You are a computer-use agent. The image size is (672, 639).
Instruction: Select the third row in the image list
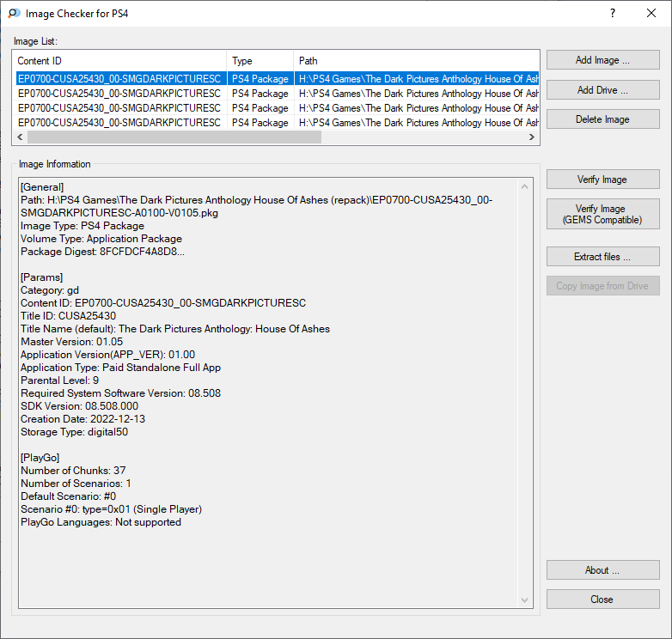click(x=278, y=108)
